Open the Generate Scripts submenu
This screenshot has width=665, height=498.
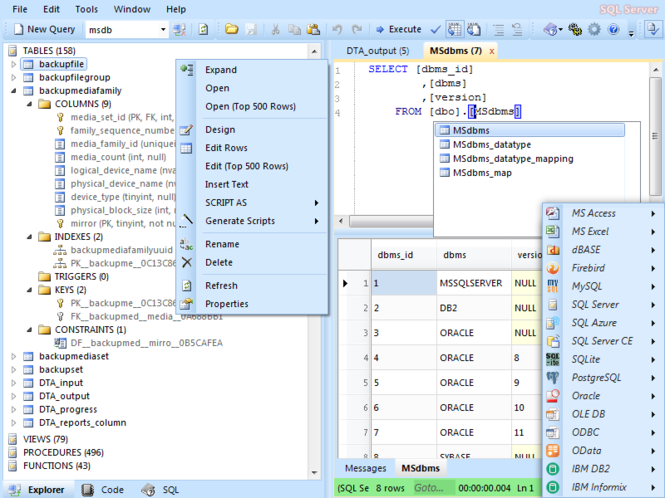(x=252, y=221)
